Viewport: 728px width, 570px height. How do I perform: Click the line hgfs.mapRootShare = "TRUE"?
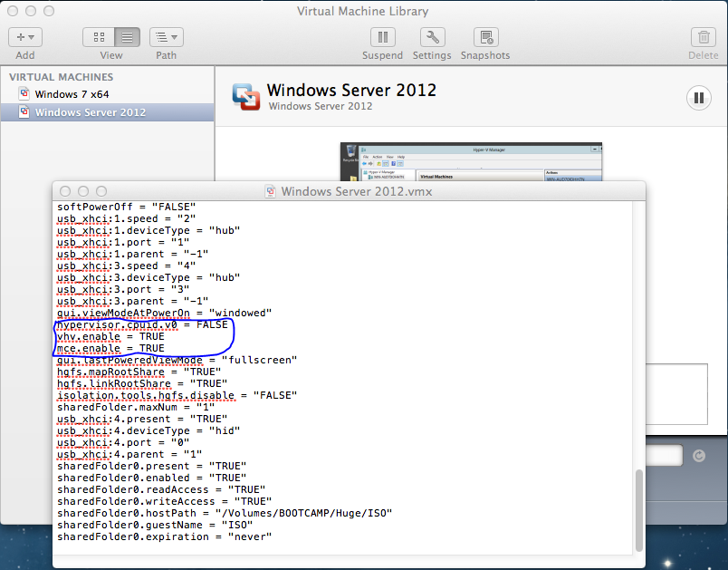point(139,372)
